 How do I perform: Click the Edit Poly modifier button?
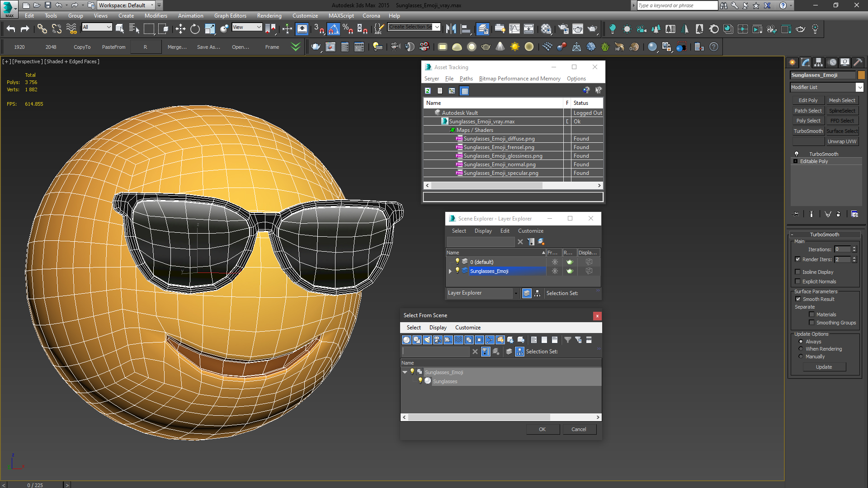tap(808, 100)
